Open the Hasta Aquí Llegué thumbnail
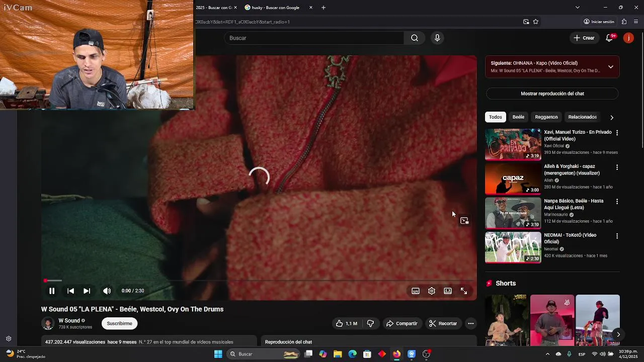Viewport: 644px width, 362px height. (x=513, y=213)
